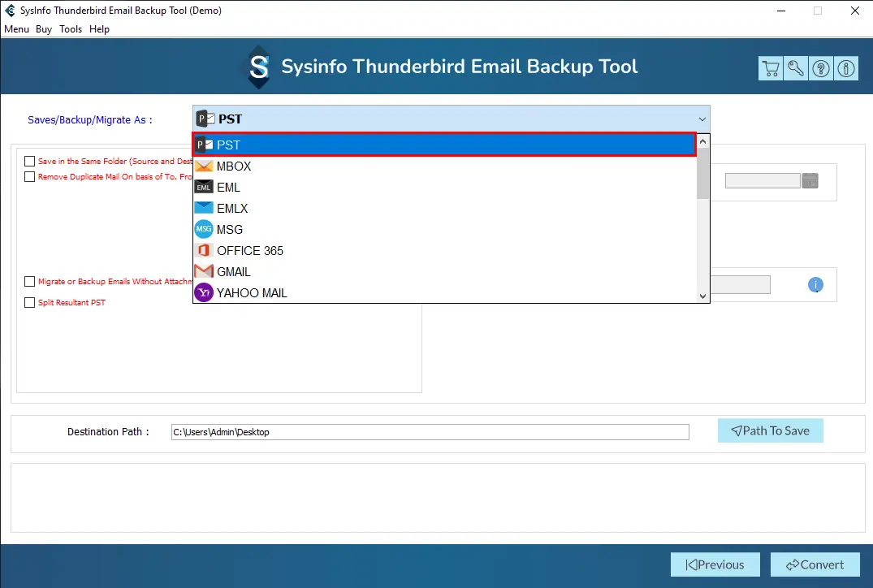Click the Path To Save button
The width and height of the screenshot is (873, 588).
coord(770,431)
